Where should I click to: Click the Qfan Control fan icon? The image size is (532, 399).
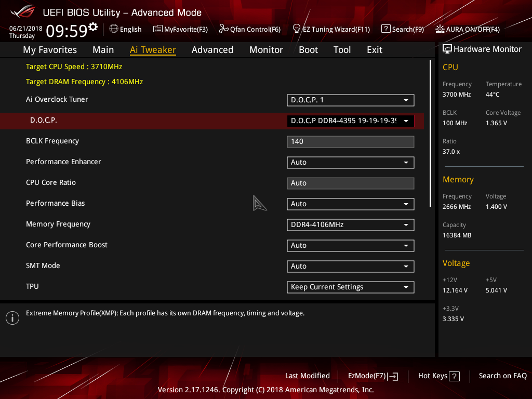[x=223, y=29]
